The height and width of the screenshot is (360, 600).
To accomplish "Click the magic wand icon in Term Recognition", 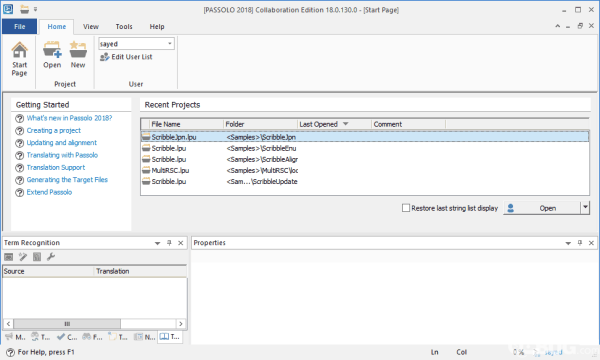I will pos(23,257).
